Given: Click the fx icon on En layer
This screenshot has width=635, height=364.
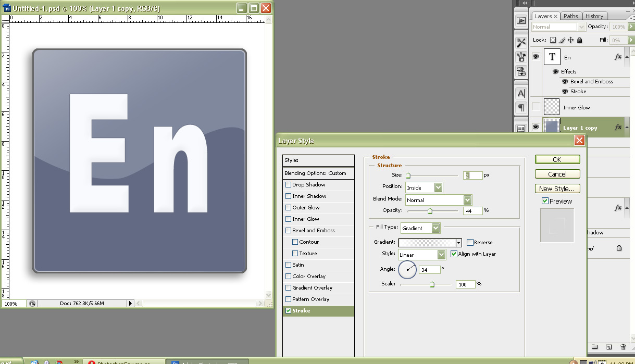Looking at the screenshot, I should 618,57.
